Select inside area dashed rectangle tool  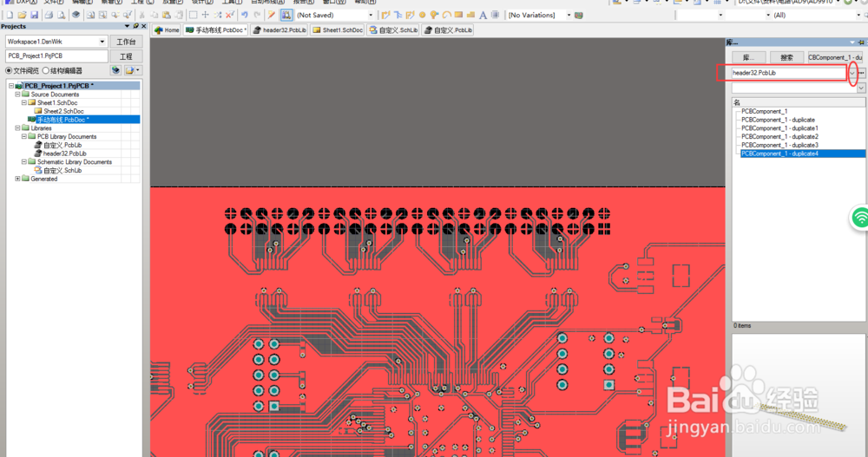[194, 15]
